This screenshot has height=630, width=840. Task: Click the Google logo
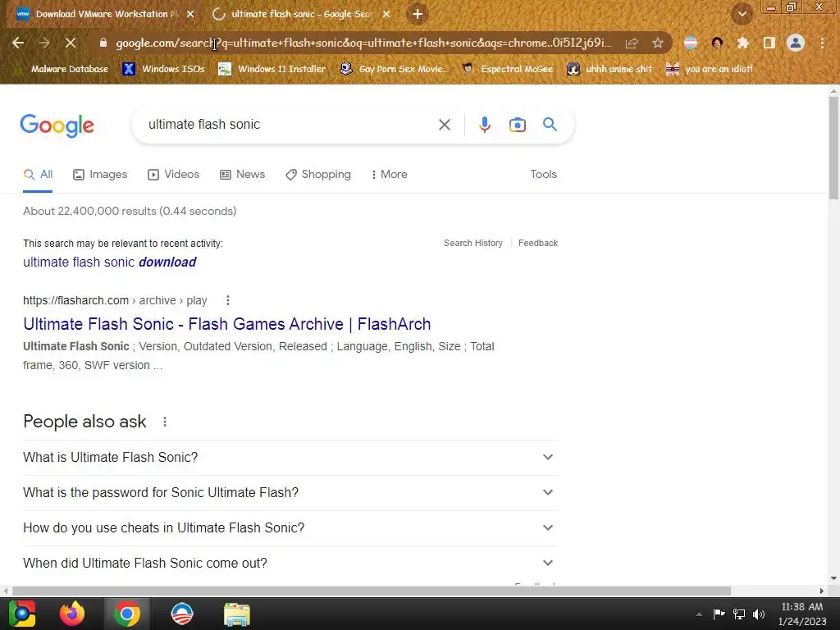coord(57,126)
